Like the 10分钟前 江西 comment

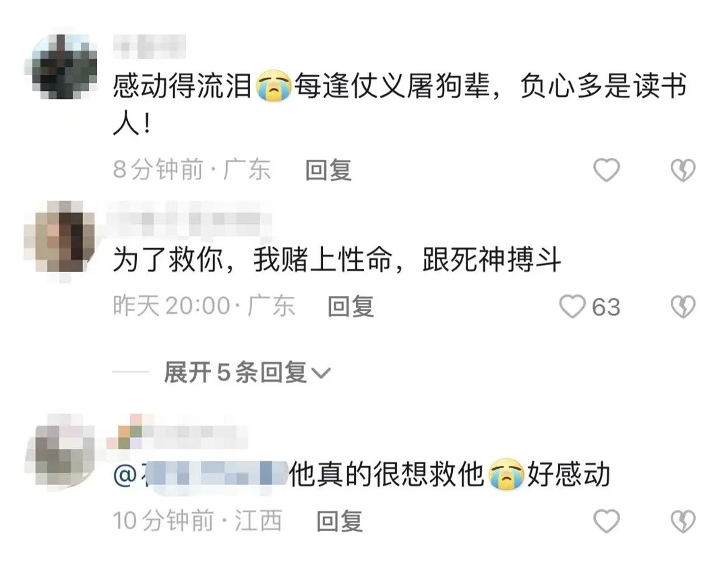[607, 521]
